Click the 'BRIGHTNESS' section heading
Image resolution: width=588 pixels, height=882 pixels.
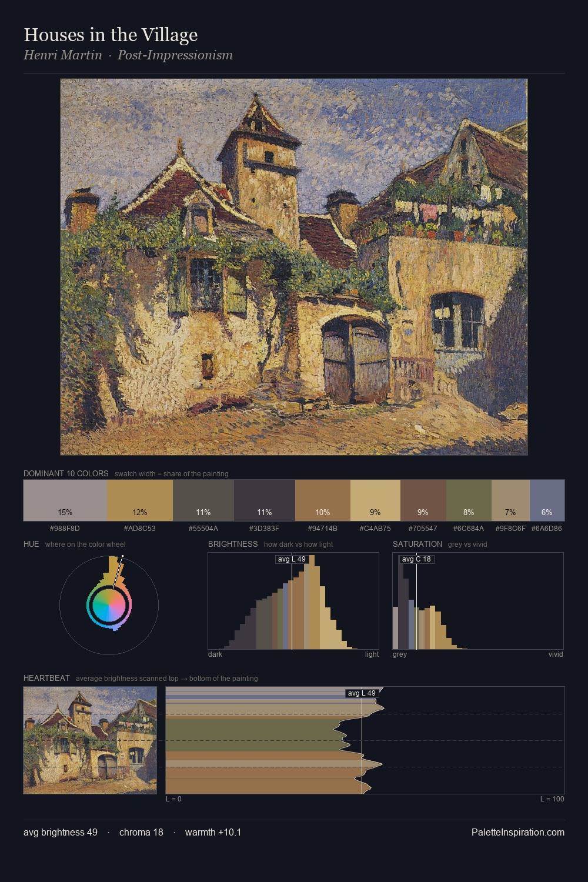coord(233,544)
